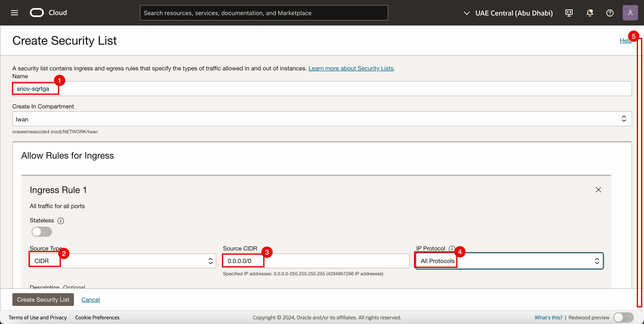Open the help question mark menu
Image resolution: width=644 pixels, height=324 pixels.
click(x=610, y=13)
